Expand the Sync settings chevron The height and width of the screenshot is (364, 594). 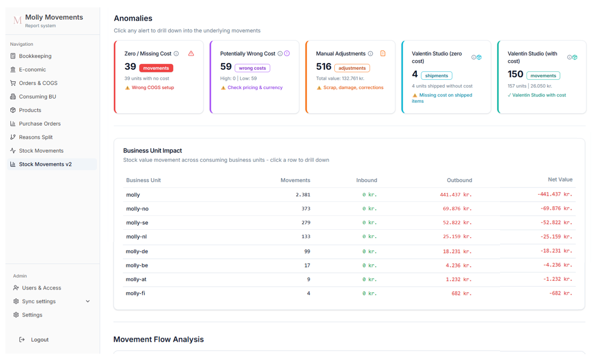[88, 302]
